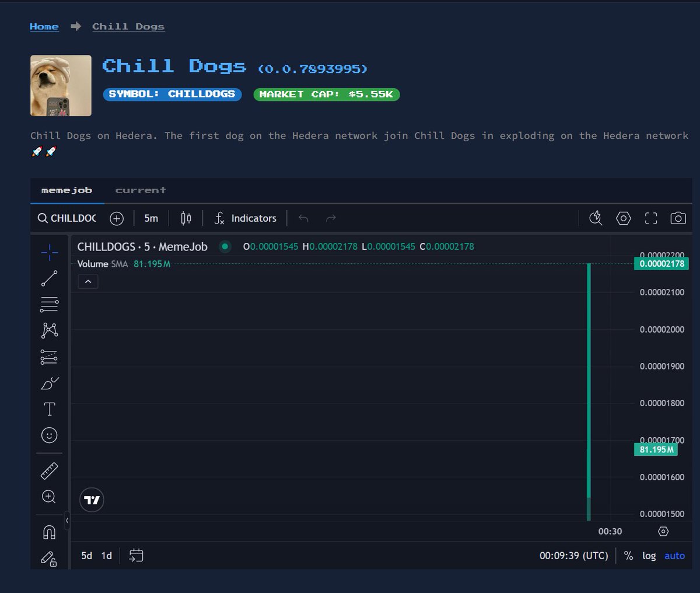Toggle percentage scale mode
The height and width of the screenshot is (593, 700).
pyautogui.click(x=629, y=556)
